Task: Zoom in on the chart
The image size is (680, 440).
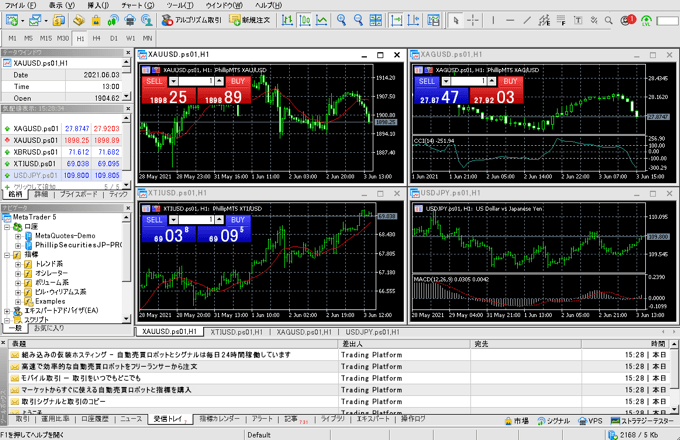Action: [x=341, y=20]
